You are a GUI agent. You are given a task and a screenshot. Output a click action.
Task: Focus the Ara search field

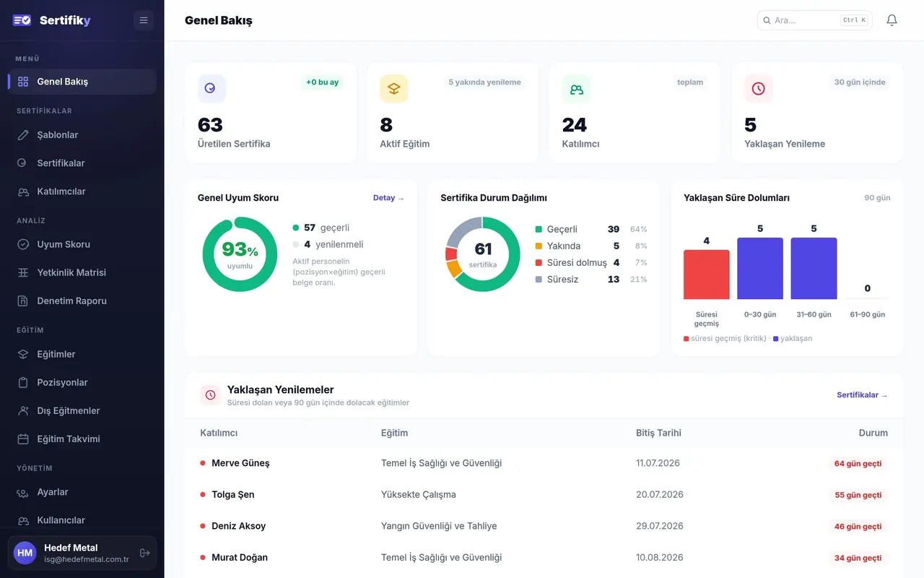coord(814,20)
